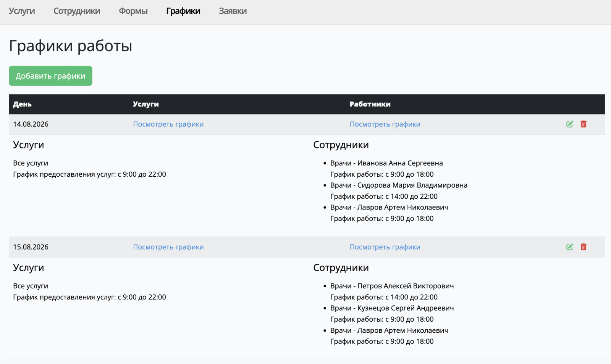Click Лавров Артем Николаевич under 14.08.2026

[389, 207]
